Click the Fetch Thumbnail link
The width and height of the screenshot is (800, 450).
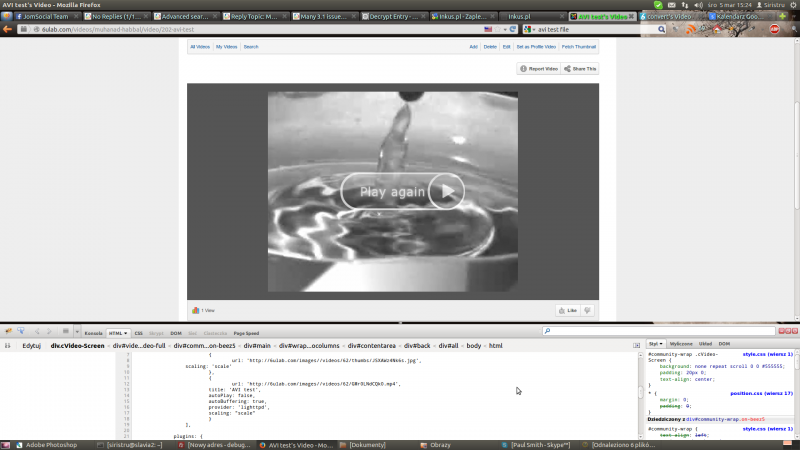[579, 46]
